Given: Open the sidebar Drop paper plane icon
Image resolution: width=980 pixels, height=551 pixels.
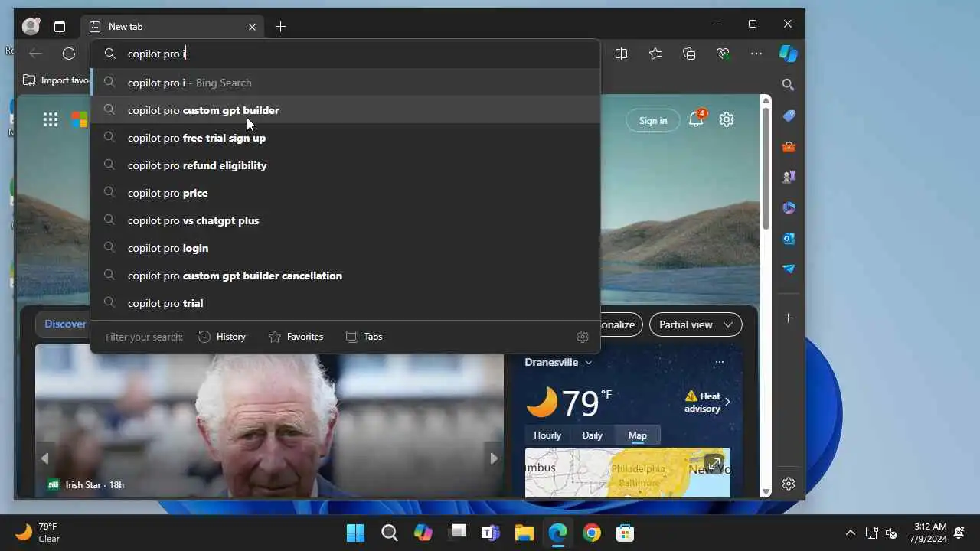Looking at the screenshot, I should (x=789, y=269).
